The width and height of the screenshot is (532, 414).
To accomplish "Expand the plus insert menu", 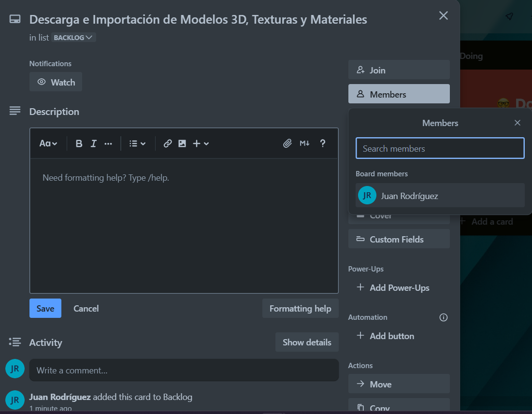I will point(201,143).
